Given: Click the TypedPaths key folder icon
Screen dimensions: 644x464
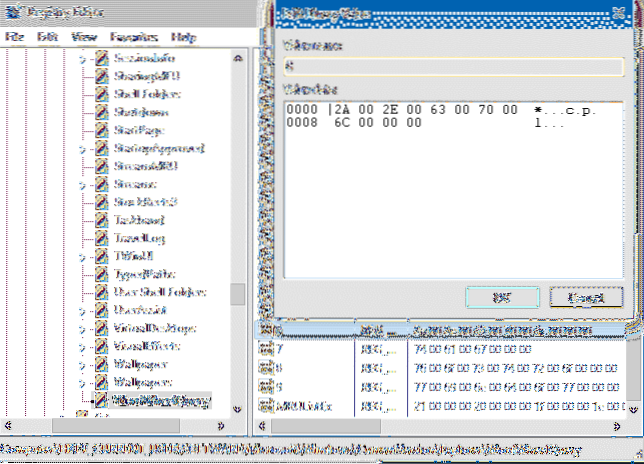Looking at the screenshot, I should point(101,274).
